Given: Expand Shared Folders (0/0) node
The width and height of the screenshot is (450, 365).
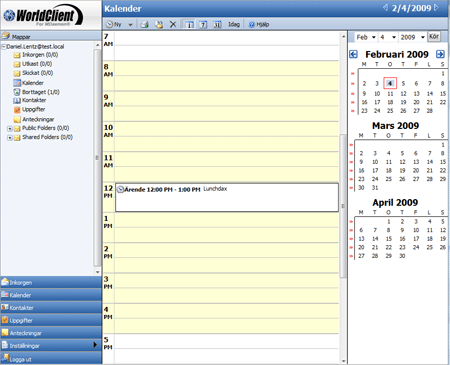Looking at the screenshot, I should (10, 137).
